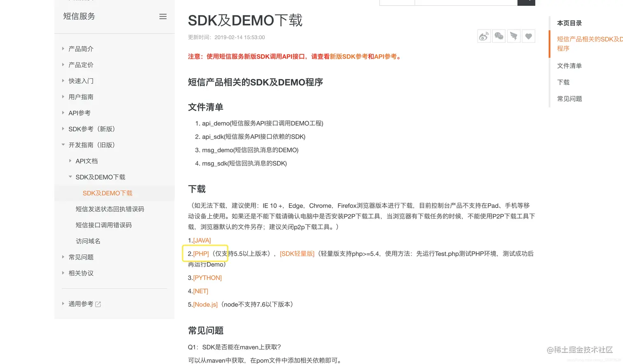Open 用户指南 in the sidebar
The width and height of the screenshot is (623, 364).
[x=81, y=97]
